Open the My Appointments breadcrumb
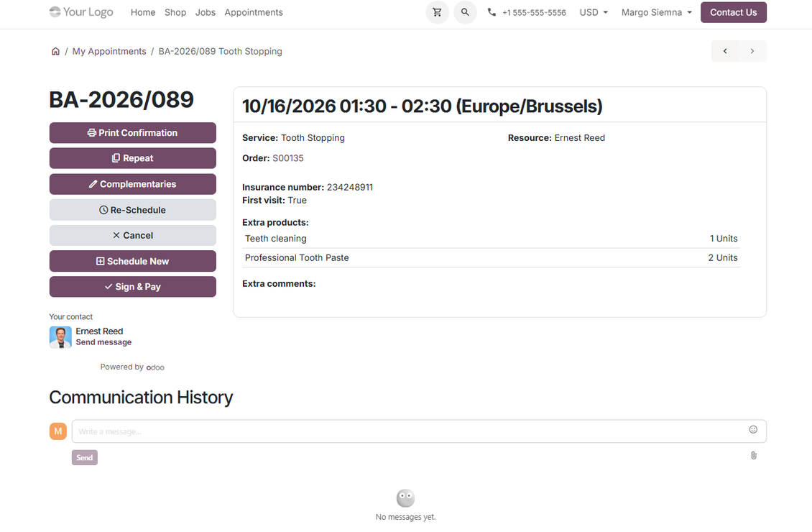812x532 pixels. [109, 51]
